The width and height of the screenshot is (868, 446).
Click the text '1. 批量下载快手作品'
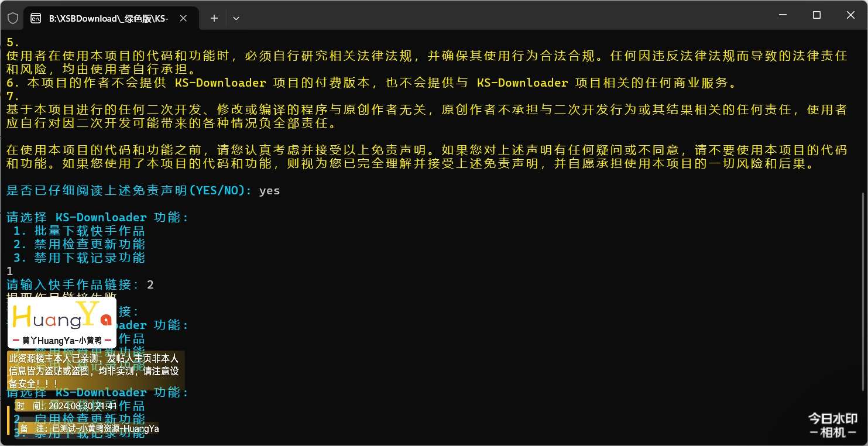click(x=79, y=231)
